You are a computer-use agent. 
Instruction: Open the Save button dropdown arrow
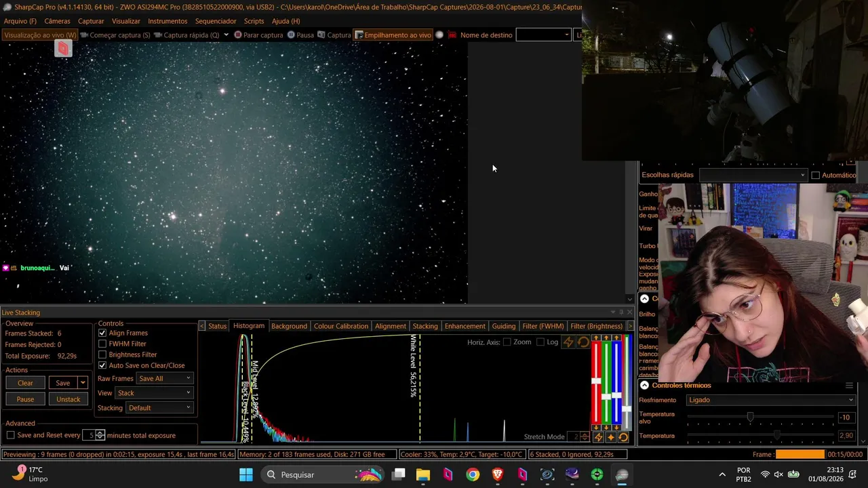83,383
